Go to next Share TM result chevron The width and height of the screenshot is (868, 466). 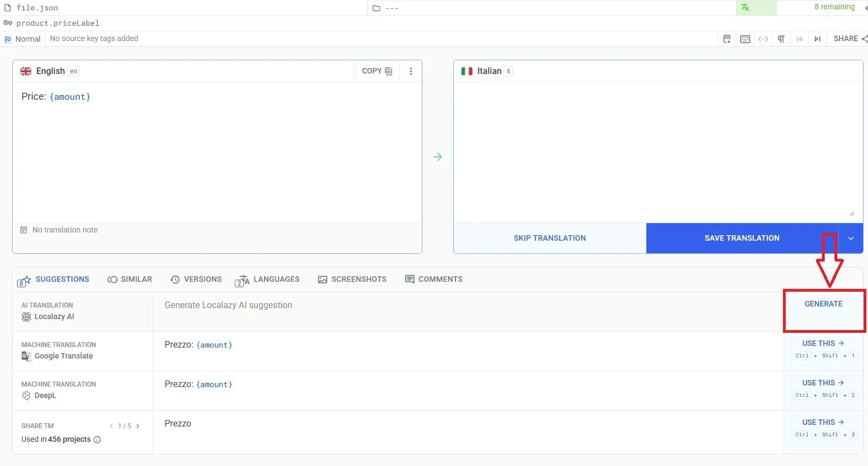coord(138,426)
